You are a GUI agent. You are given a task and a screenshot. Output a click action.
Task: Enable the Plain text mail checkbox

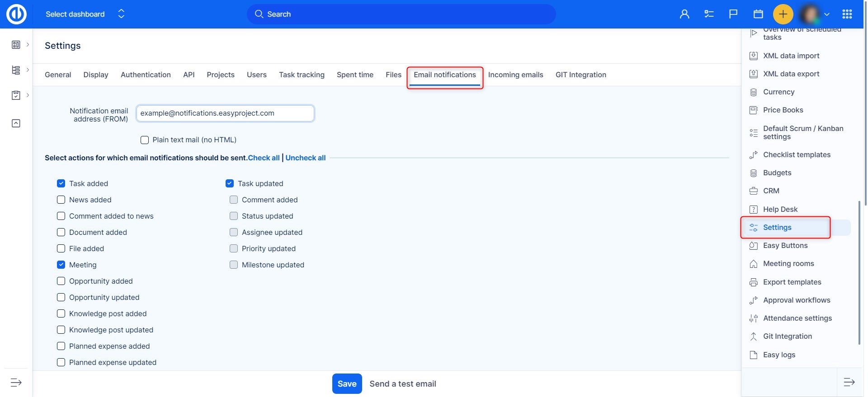tap(145, 140)
